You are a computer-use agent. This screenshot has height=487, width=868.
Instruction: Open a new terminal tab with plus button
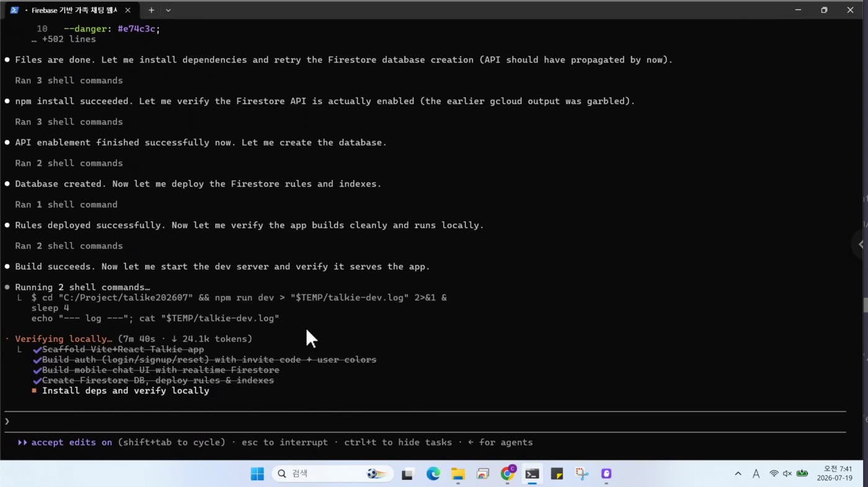[x=151, y=10]
